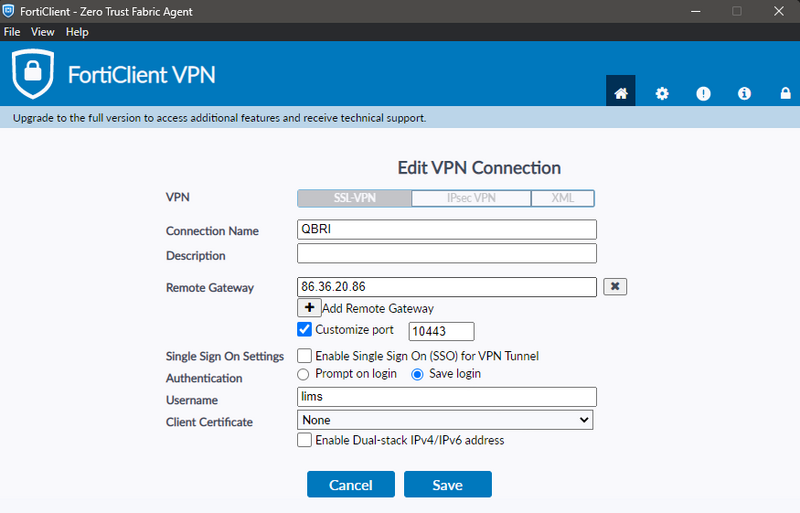Screen dimensions: 800x513
Task: Click into the Description field
Action: [x=446, y=254]
